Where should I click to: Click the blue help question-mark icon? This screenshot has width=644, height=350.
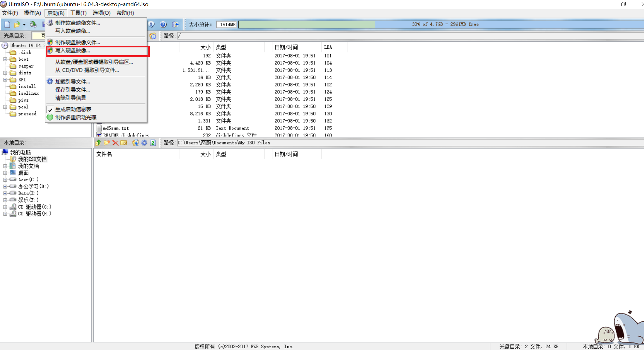pos(163,25)
